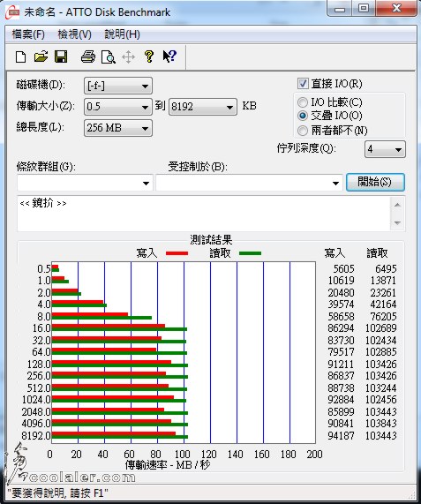Open the 磁碟機 drive dropdown [-f-]
Screen dimensions: 421x504
[118, 86]
